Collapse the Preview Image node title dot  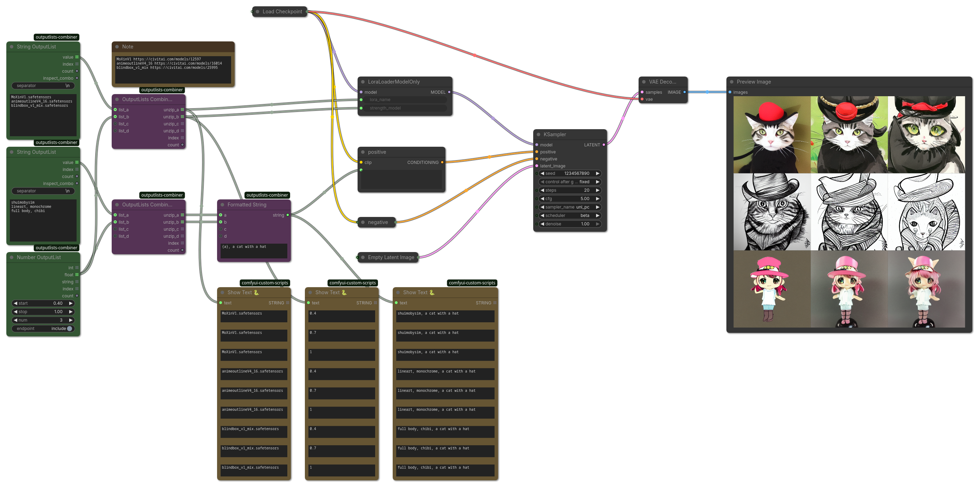(x=732, y=82)
